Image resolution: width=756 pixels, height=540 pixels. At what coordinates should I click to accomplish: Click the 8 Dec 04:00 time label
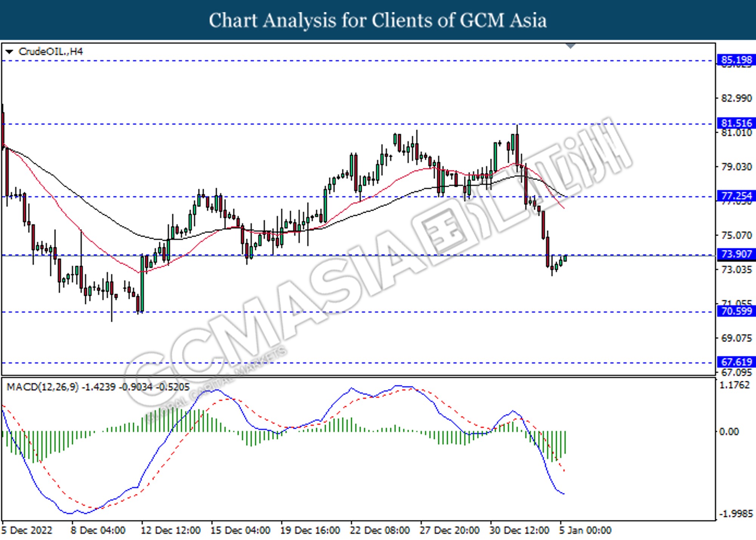click(98, 530)
